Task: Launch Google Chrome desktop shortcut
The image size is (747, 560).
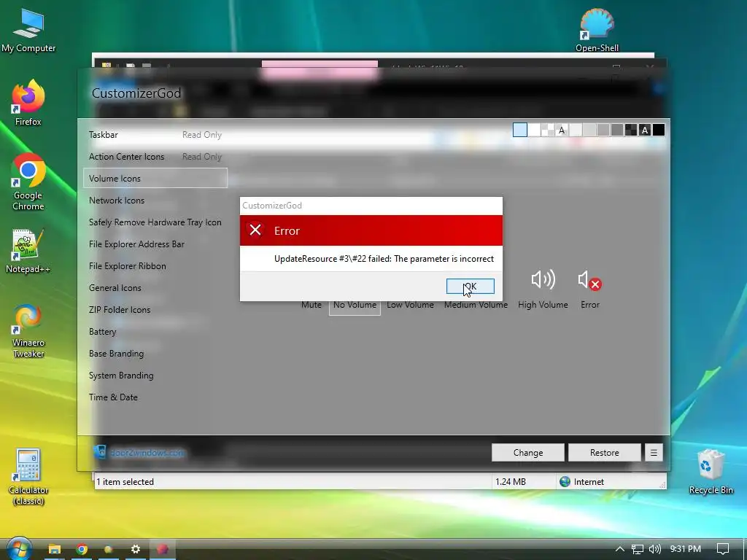Action: tap(28, 182)
